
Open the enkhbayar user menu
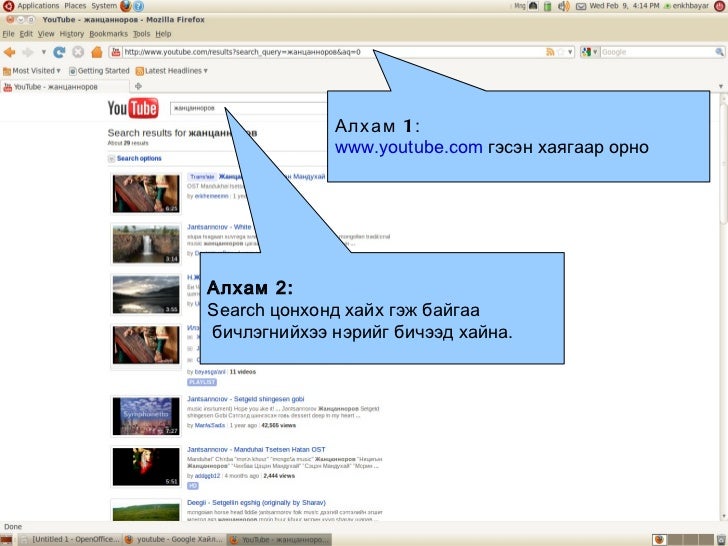(687, 6)
